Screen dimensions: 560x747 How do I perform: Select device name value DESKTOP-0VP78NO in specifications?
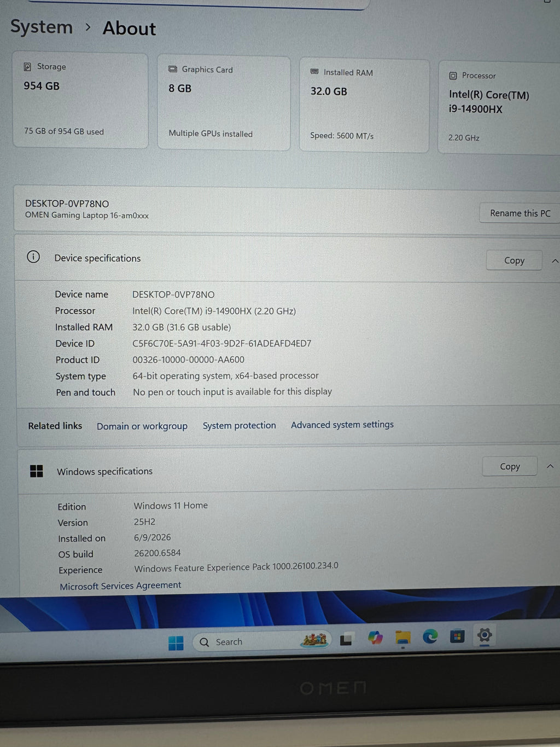[173, 294]
